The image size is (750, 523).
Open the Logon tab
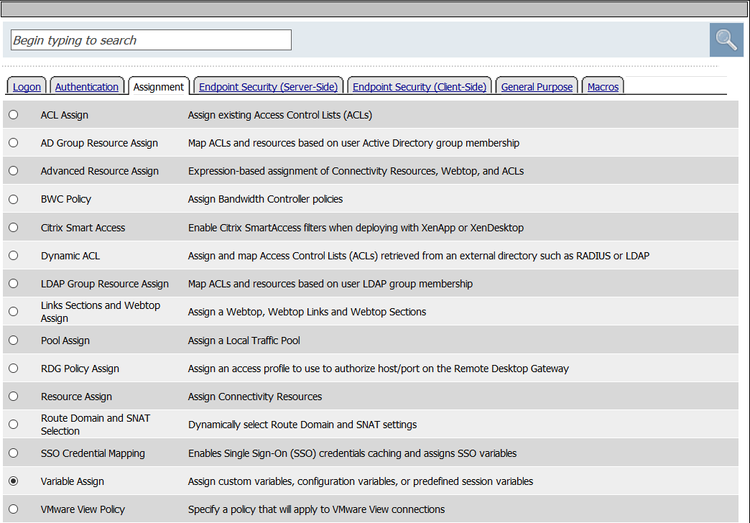(27, 87)
